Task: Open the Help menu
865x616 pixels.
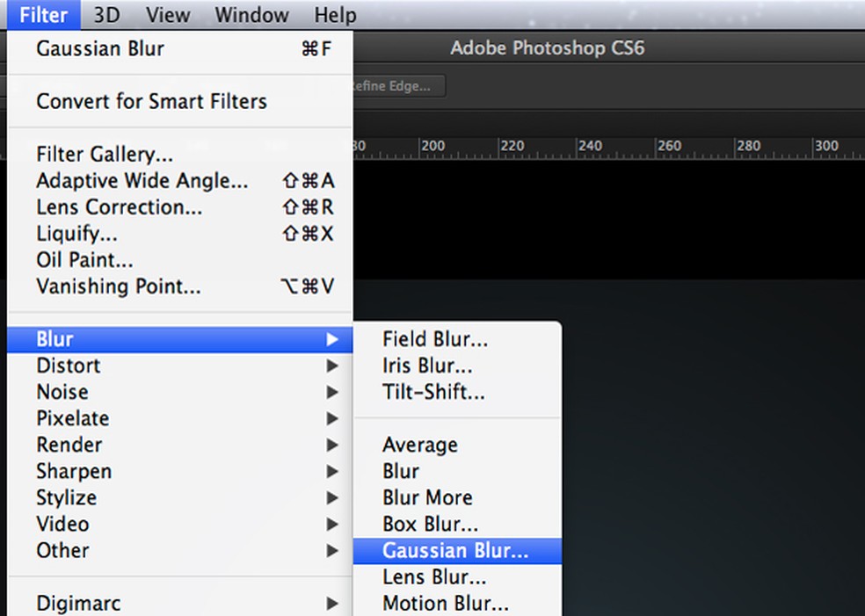Action: [335, 15]
